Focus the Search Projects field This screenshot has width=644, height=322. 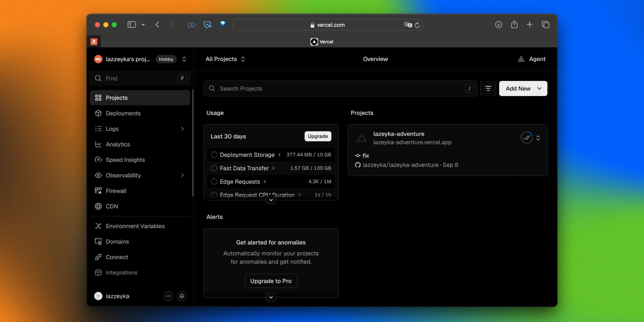point(341,89)
